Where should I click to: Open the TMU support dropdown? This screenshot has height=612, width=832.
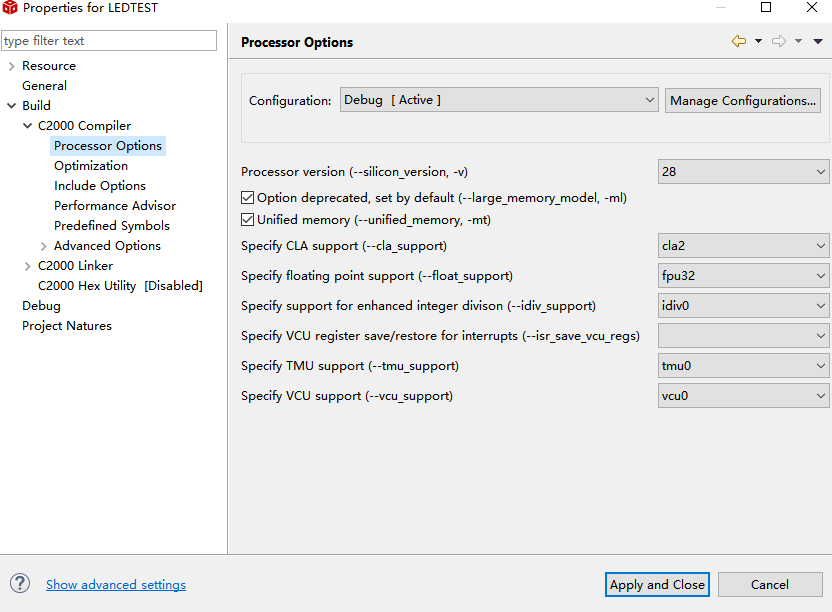[x=743, y=366]
